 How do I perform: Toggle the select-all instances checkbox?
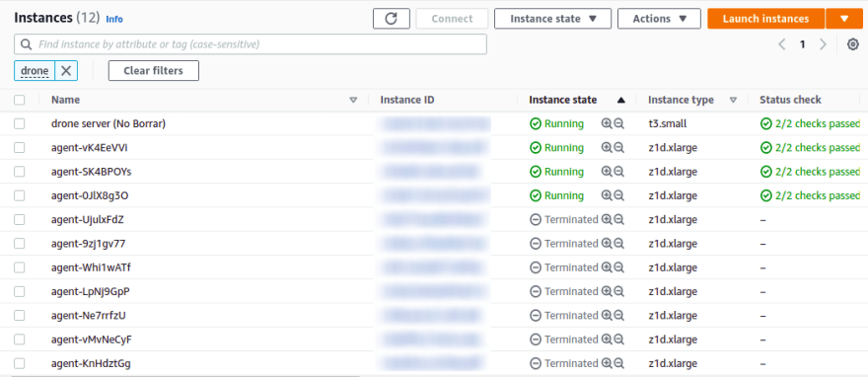[20, 101]
